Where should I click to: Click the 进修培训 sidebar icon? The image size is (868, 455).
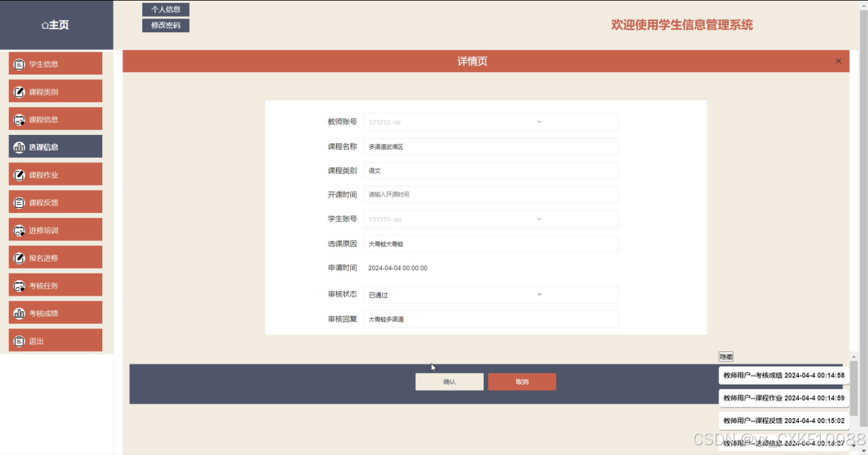coord(19,230)
